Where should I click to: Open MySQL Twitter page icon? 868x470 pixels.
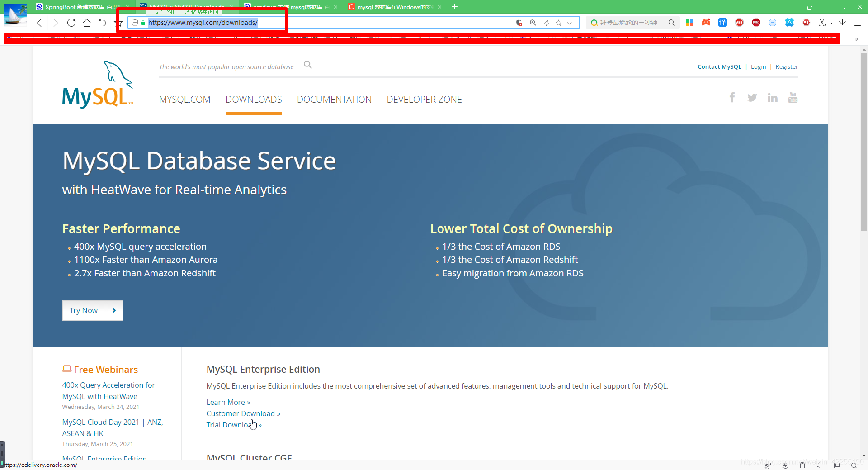pyautogui.click(x=752, y=98)
